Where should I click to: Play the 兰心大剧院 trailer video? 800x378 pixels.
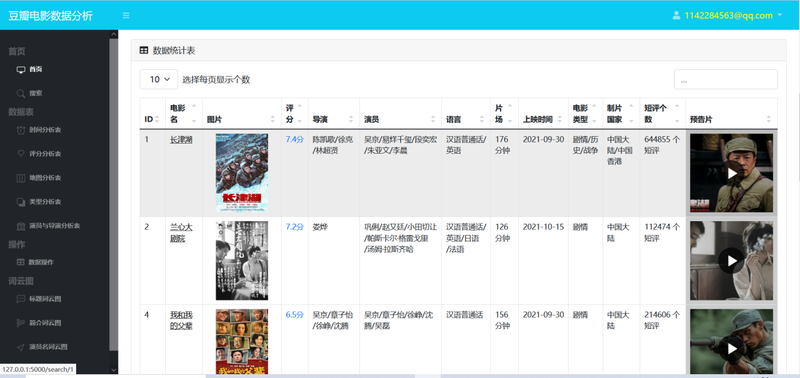(732, 261)
